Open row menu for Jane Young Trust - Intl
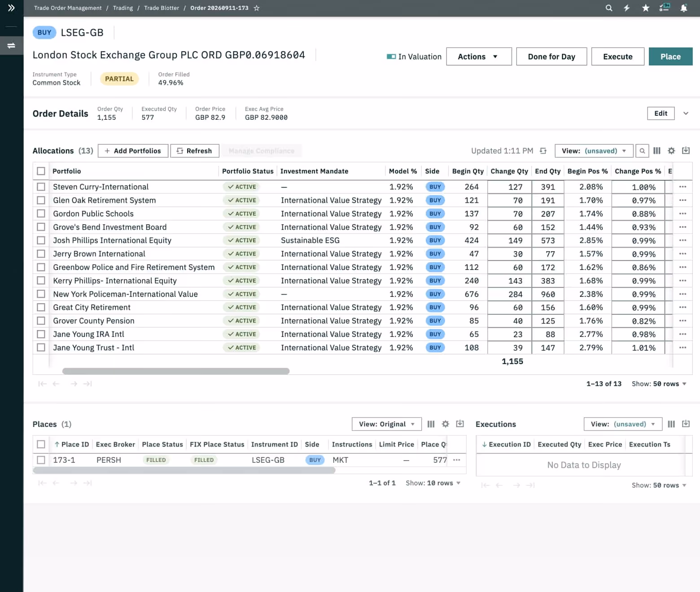This screenshot has width=700, height=592. pos(682,348)
